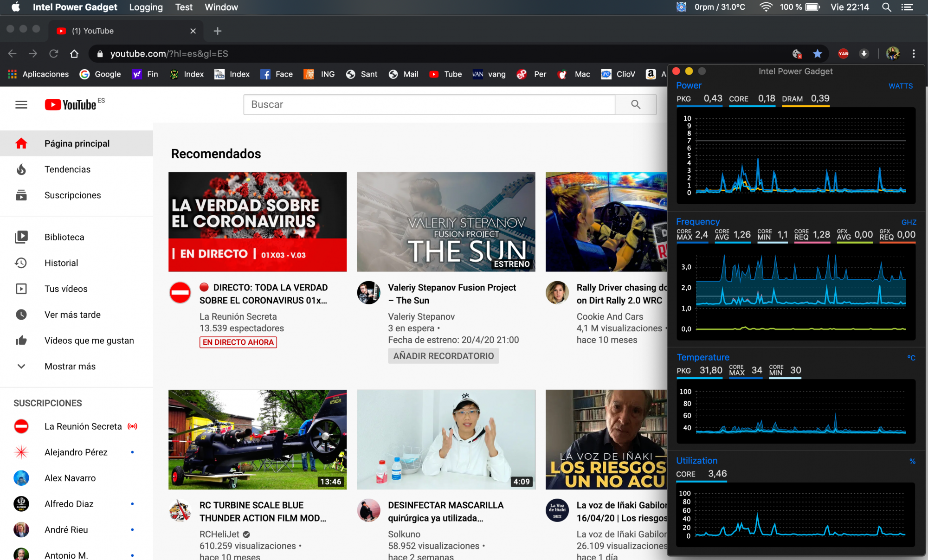
Task: Open the Mail bookmark
Action: click(x=403, y=74)
